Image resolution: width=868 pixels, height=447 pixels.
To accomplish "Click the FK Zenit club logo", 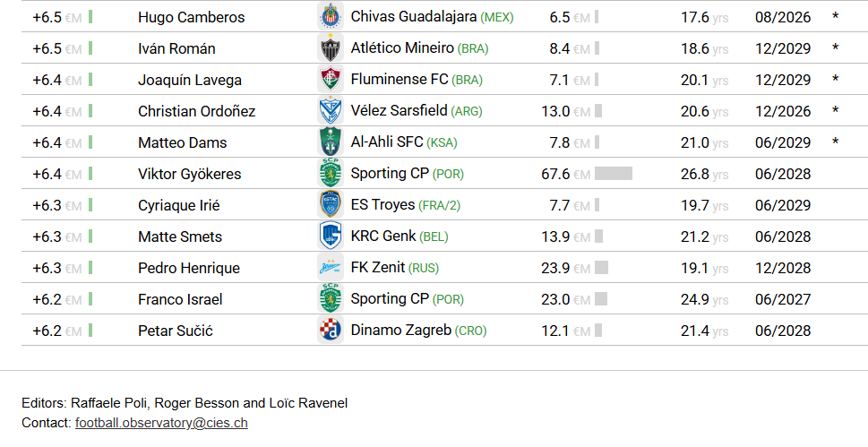I will [331, 268].
